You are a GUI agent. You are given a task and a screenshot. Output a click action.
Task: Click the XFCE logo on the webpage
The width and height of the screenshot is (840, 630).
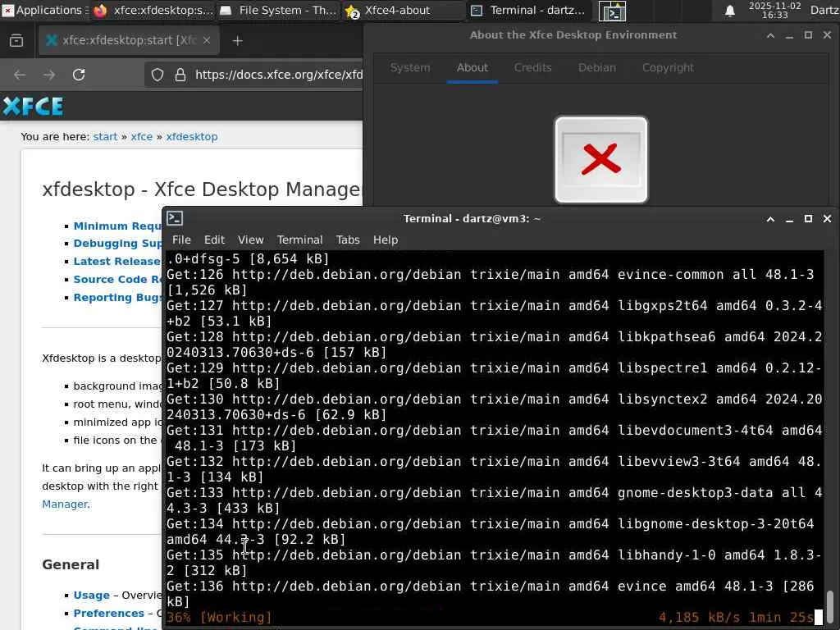pos(33,106)
